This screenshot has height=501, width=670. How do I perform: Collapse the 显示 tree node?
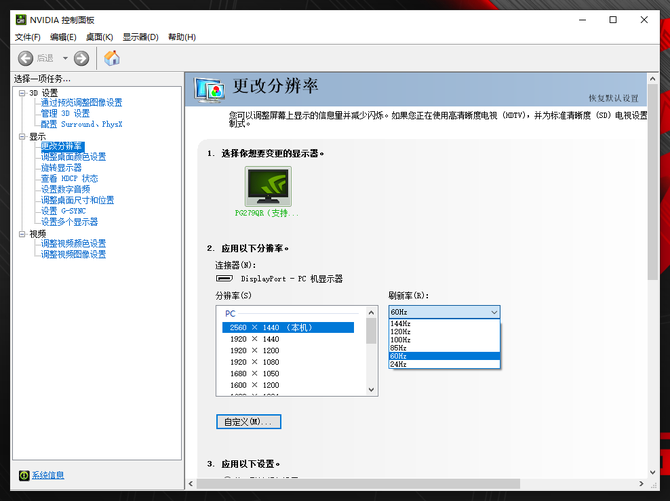point(22,136)
